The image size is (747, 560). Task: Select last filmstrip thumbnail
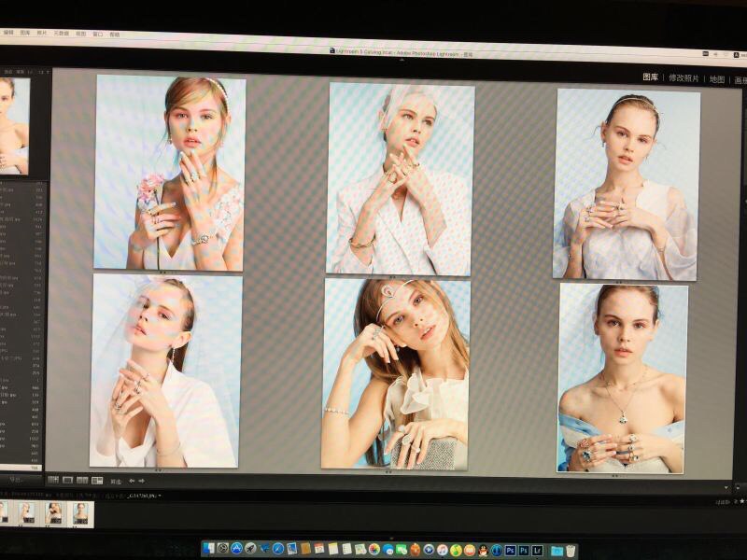(x=81, y=512)
